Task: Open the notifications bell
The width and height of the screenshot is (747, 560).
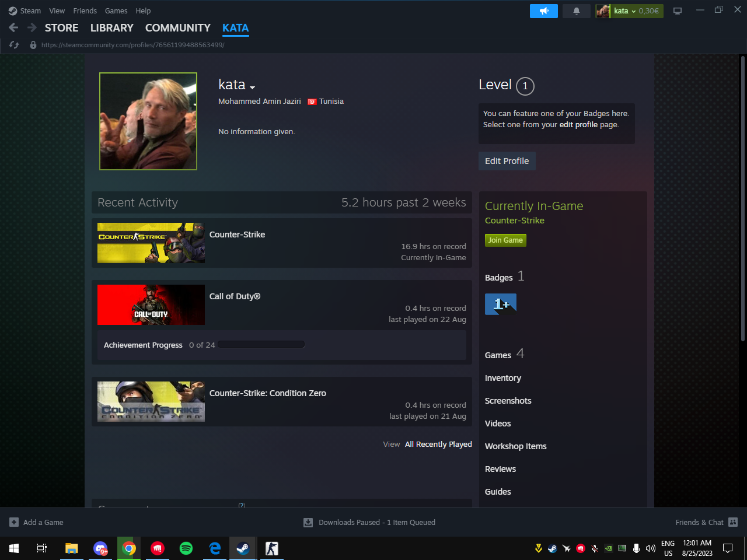Action: 576,11
